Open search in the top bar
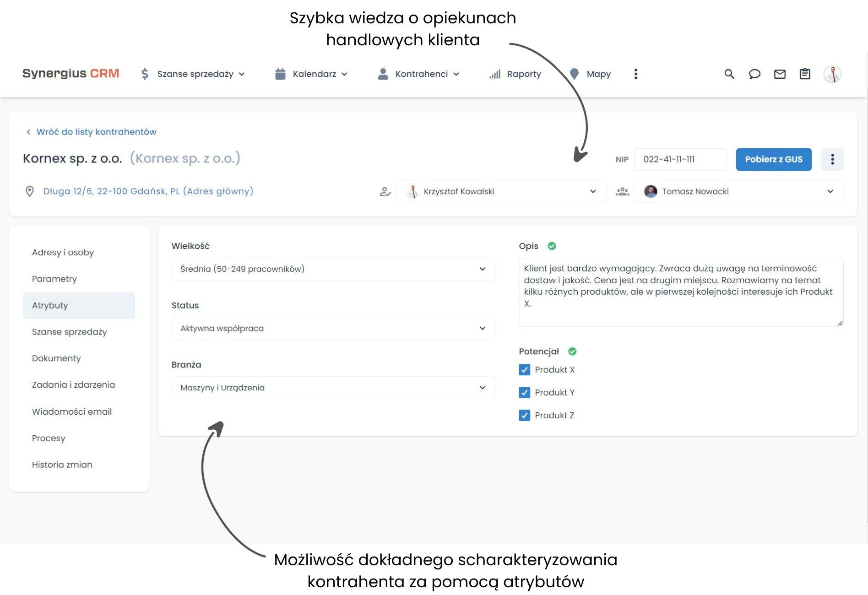Screen dimensions: 868x595 point(729,74)
